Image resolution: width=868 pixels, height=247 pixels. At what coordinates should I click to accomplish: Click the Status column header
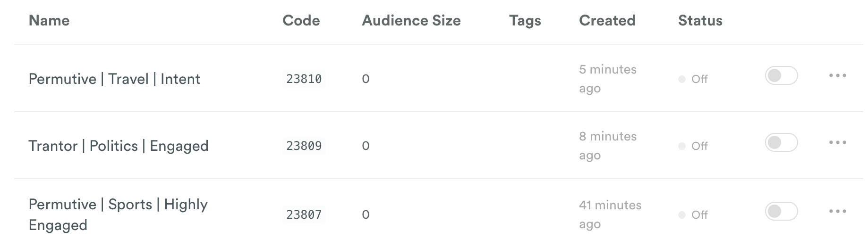[700, 20]
